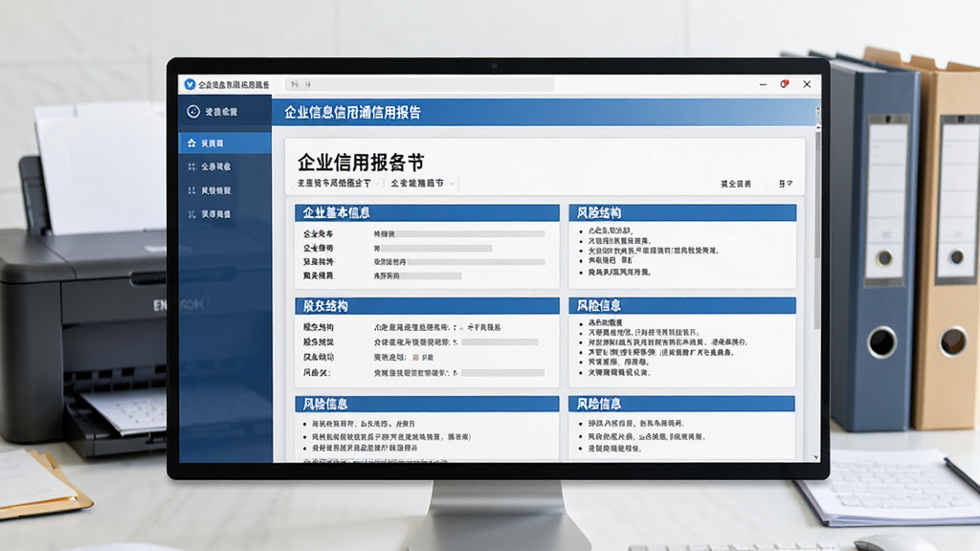The image size is (980, 551).
Task: Click the 股东结构 section header
Action: [x=427, y=305]
